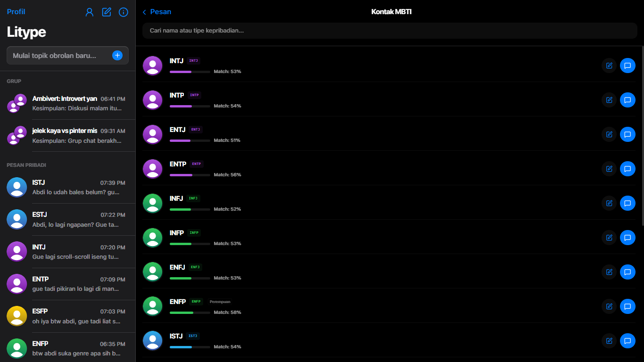This screenshot has height=362, width=644.
Task: Click the blue plus button in new topic field
Action: 117,56
